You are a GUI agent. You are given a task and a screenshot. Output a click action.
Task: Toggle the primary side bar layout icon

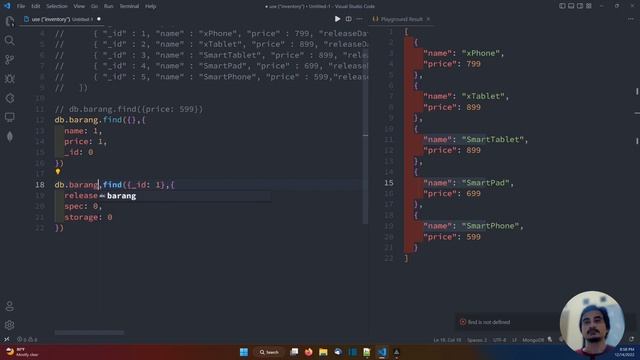click(x=562, y=6)
